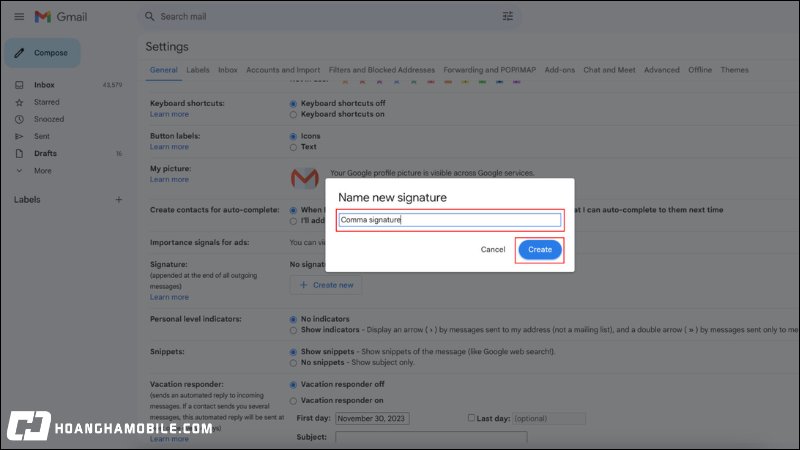800x450 pixels.
Task: Click the Inbox tray icon
Action: point(19,85)
